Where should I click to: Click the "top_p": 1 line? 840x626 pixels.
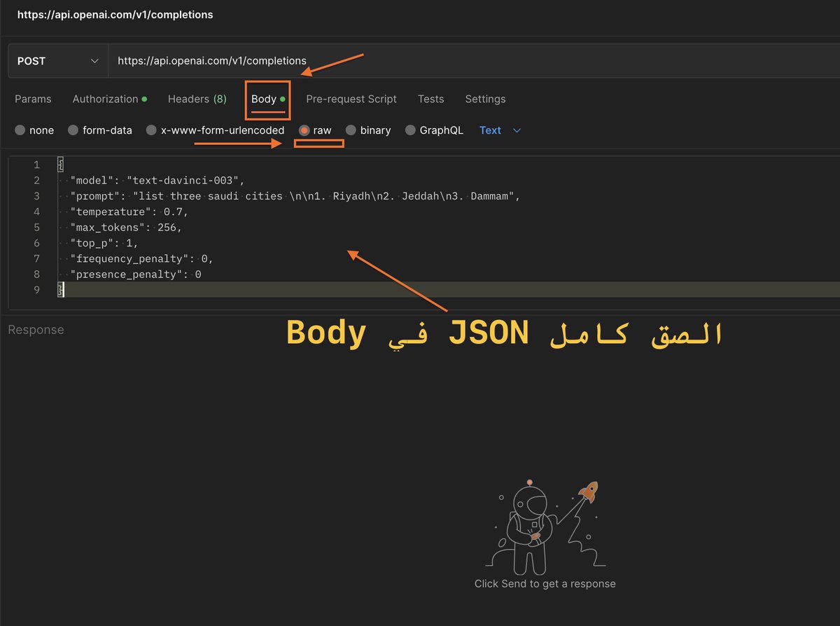click(x=104, y=243)
